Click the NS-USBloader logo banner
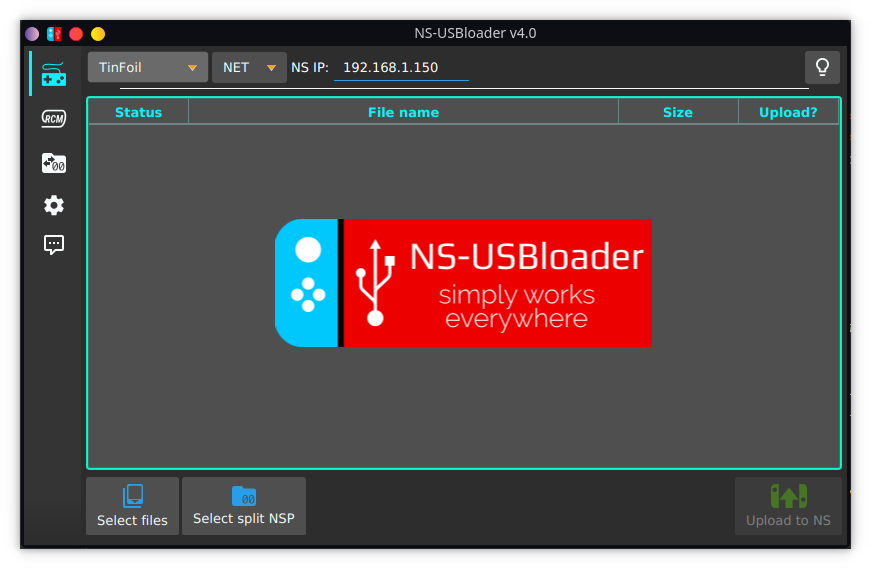 click(x=463, y=283)
